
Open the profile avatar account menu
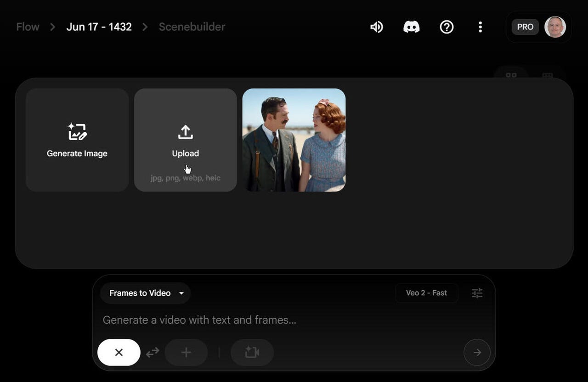pos(555,27)
